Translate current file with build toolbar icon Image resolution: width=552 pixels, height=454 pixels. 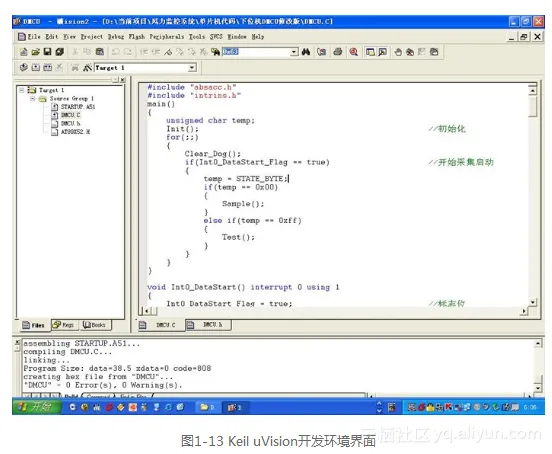coord(24,67)
